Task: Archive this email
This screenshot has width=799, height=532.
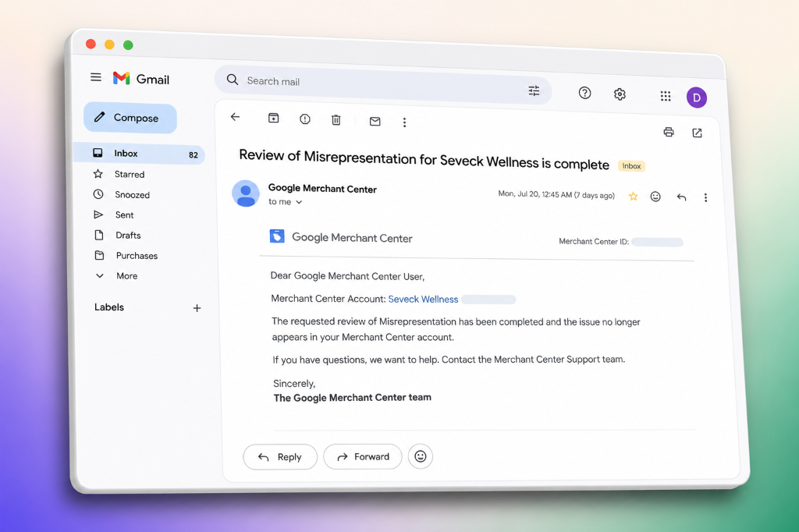Action: pos(274,119)
